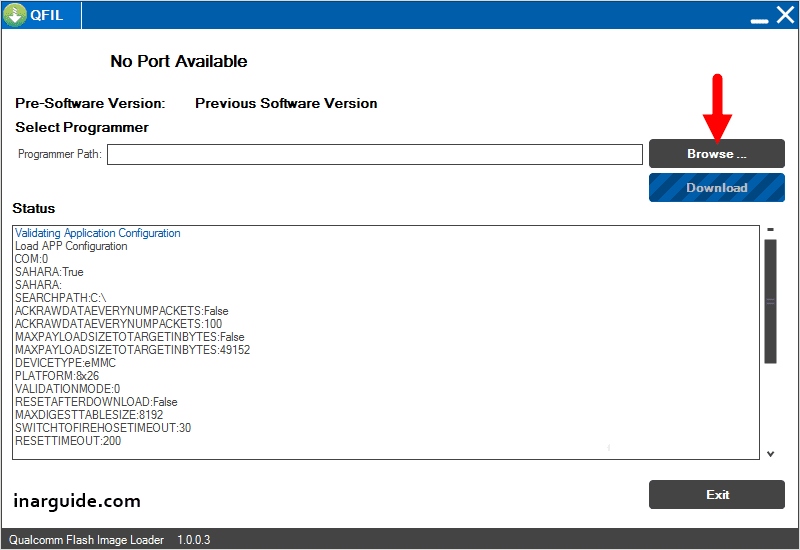Select the 'VALIDATIONMODE:0' log entry
The height and width of the screenshot is (550, 800).
67,389
